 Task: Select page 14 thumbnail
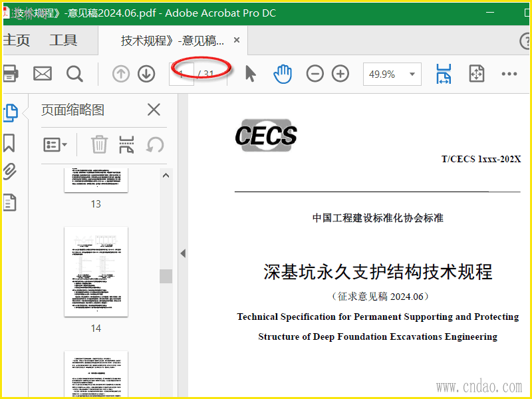(x=96, y=272)
